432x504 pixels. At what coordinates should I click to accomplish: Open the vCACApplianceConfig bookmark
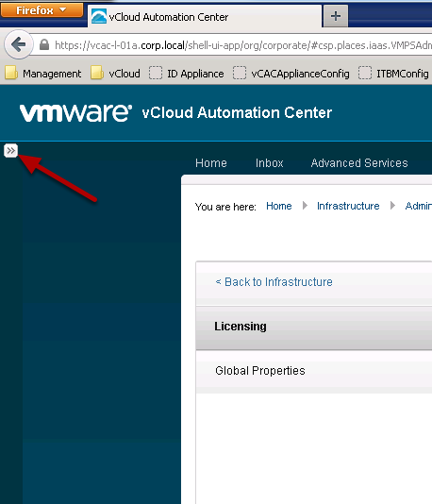(x=291, y=74)
